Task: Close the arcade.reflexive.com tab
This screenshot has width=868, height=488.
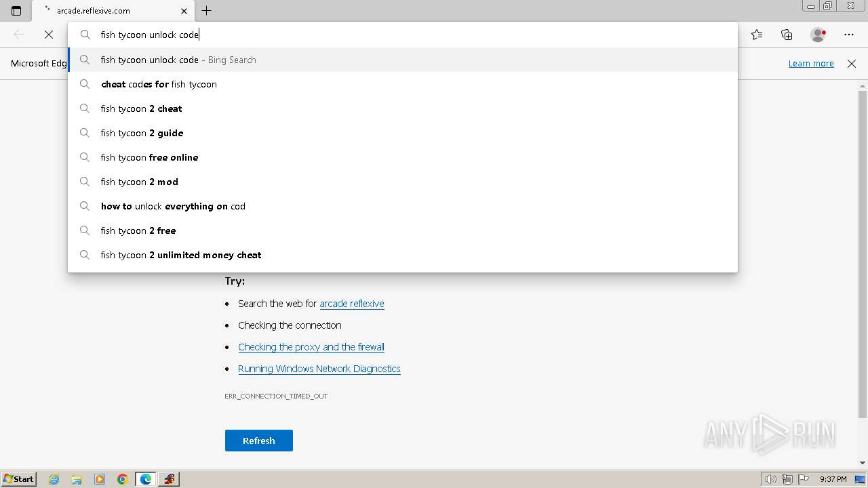Action: pyautogui.click(x=184, y=11)
